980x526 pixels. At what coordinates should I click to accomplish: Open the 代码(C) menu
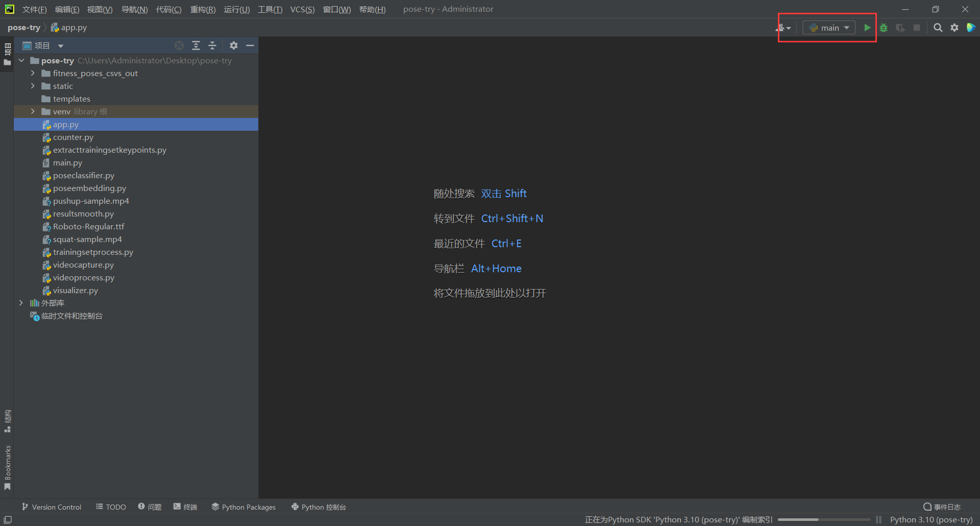tap(168, 9)
